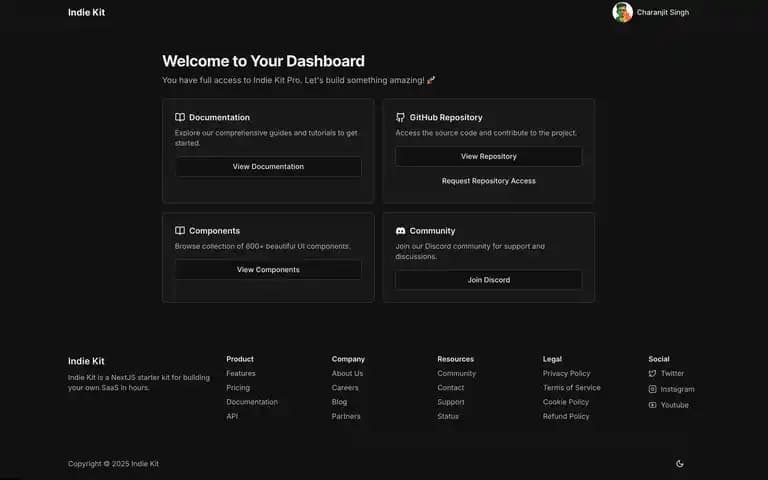Open the View Documentation button
This screenshot has width=768, height=480.
point(268,167)
